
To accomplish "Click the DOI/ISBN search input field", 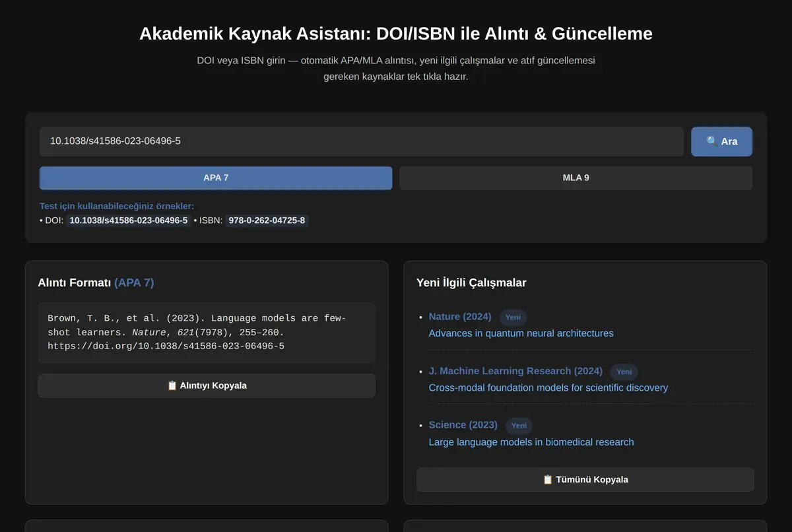I will (x=362, y=141).
